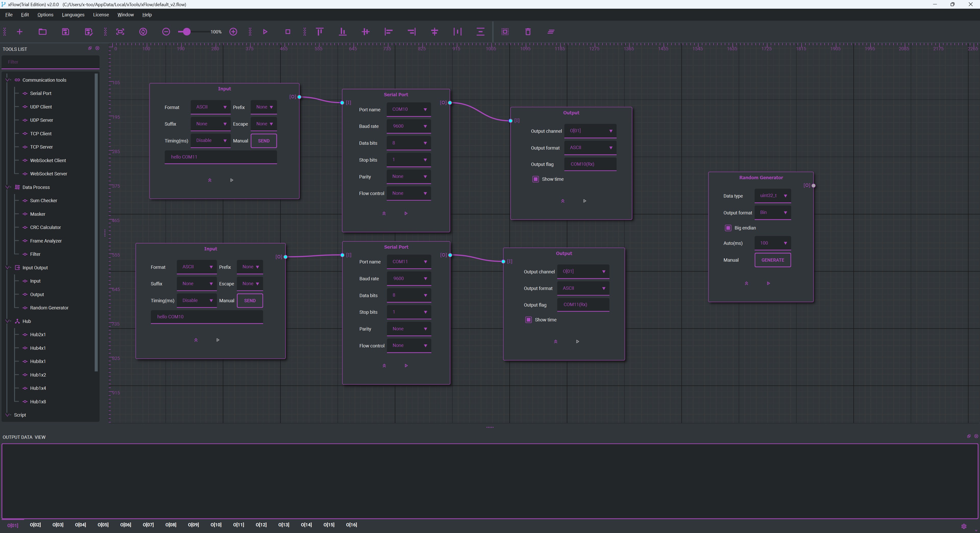980x533 pixels.
Task: Open the Options menu
Action: [45, 15]
